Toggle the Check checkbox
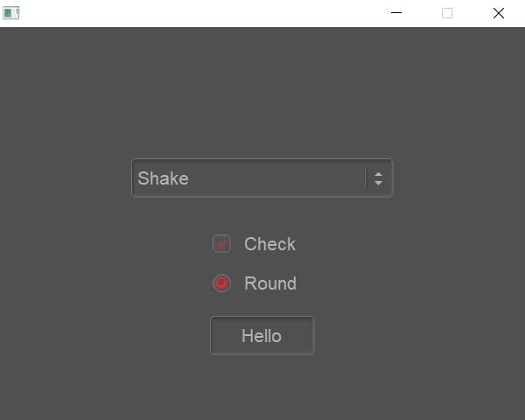Image resolution: width=525 pixels, height=420 pixels. click(221, 243)
